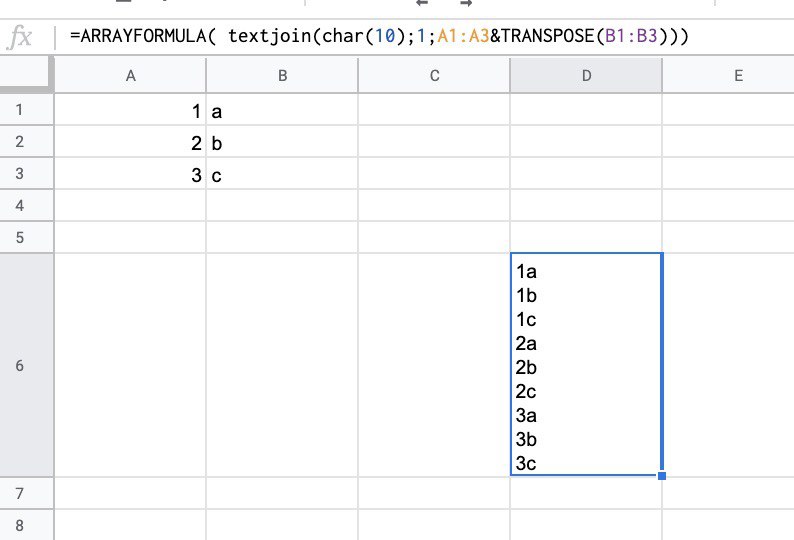
Task: Select column A header
Action: point(130,75)
